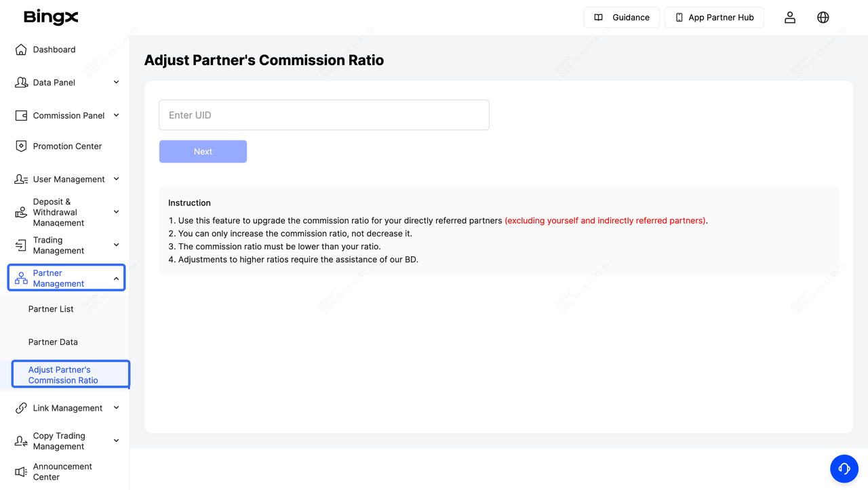Open the Partner Data menu item
The height and width of the screenshot is (490, 868).
[x=53, y=342]
